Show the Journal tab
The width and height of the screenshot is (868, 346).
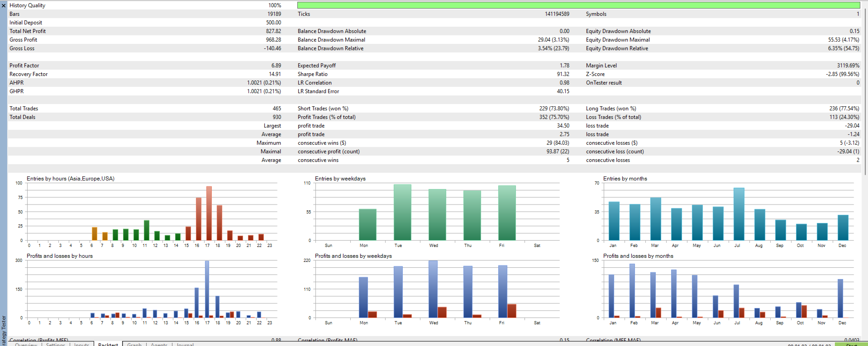(185, 345)
